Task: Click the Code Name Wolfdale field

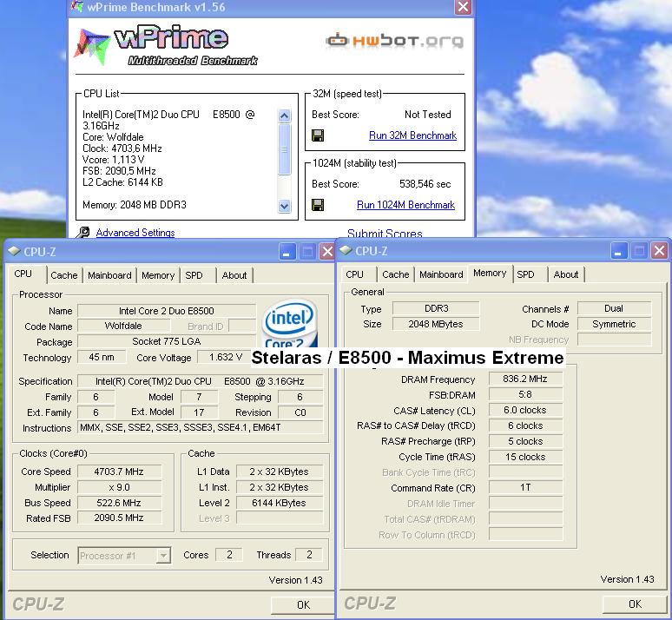Action: click(123, 326)
